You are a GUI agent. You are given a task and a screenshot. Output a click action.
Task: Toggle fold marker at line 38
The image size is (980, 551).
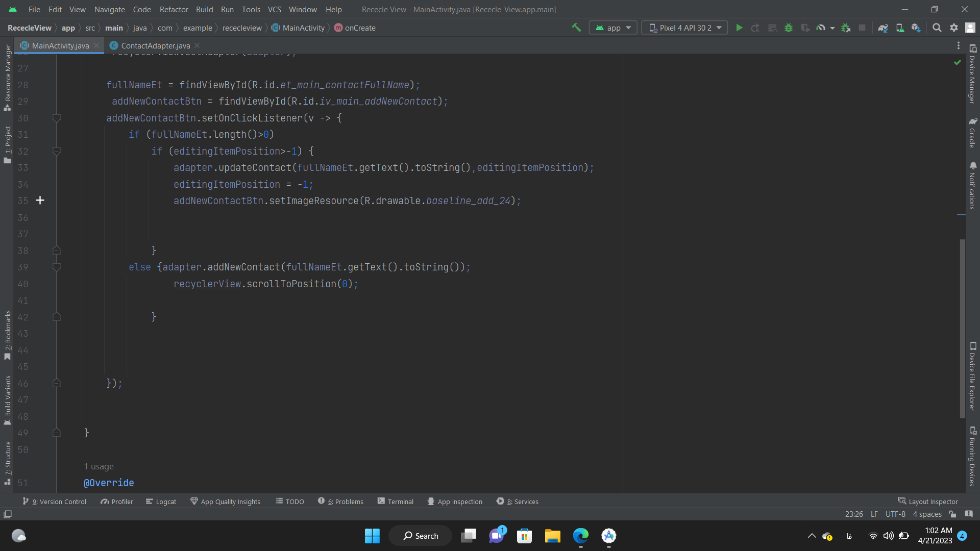(57, 251)
